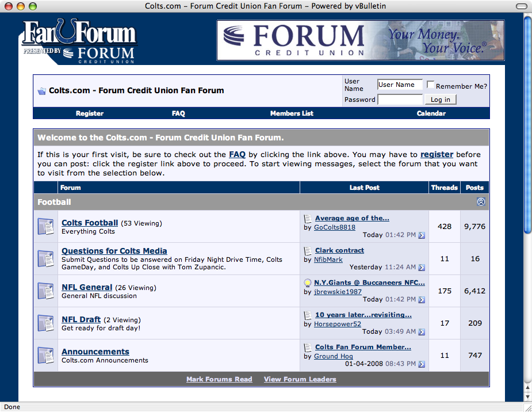Open the Announcements forum link
This screenshot has width=532, height=412.
tap(95, 352)
